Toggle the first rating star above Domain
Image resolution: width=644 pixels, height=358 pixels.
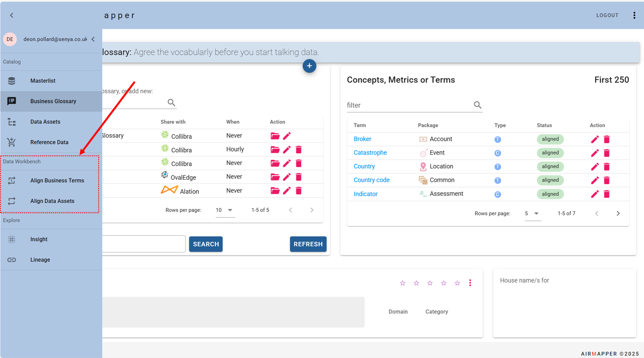point(402,283)
